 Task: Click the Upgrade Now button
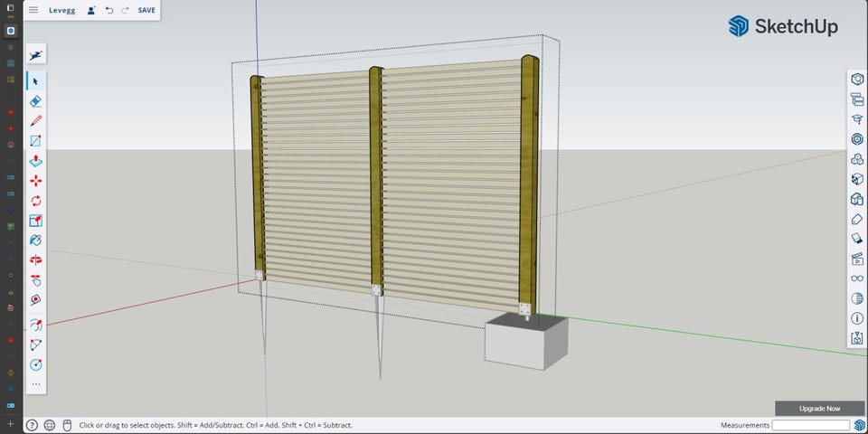click(x=819, y=409)
